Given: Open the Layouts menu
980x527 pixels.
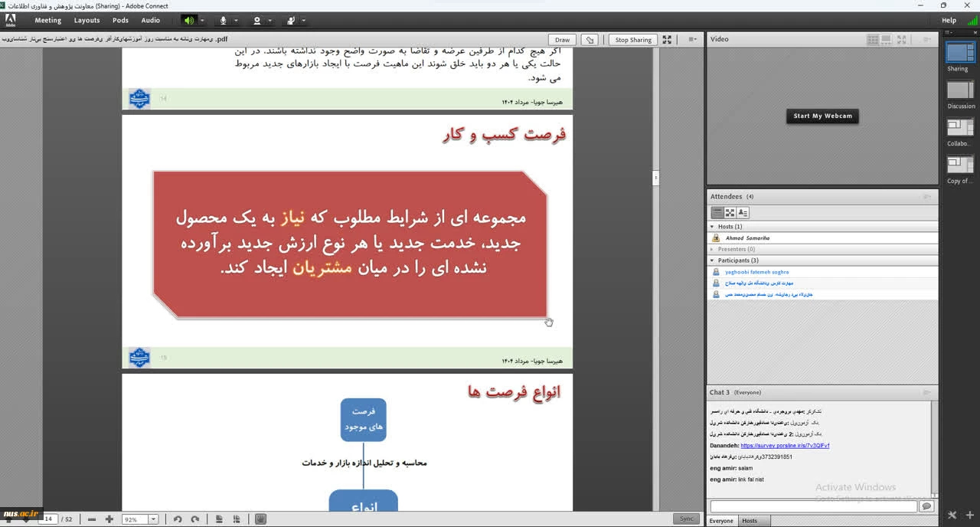Looking at the screenshot, I should pos(87,21).
